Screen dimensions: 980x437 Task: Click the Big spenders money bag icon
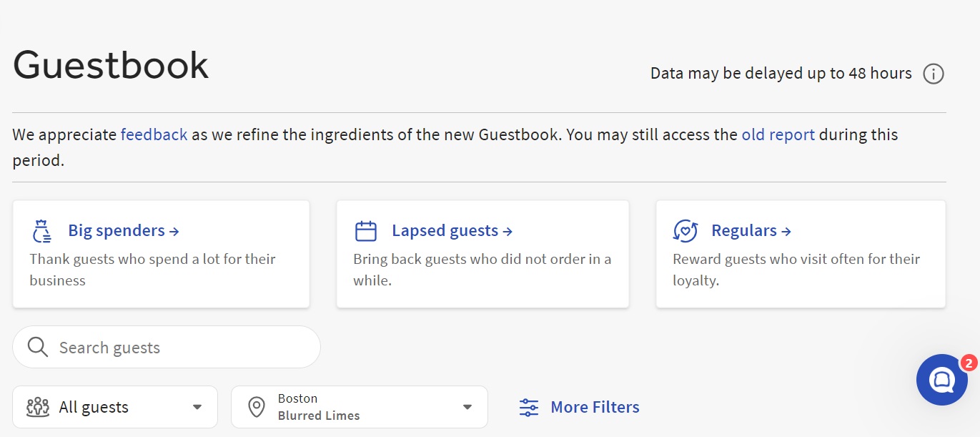coord(42,231)
